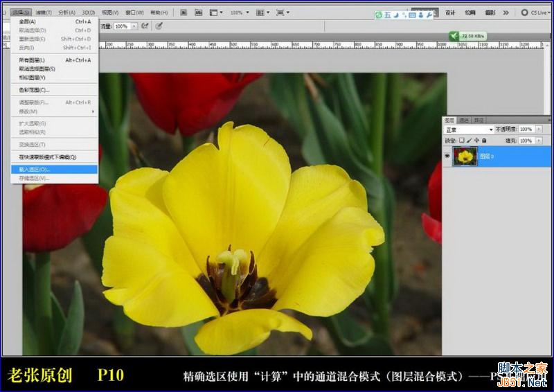
Task: Click the user icon in input method bar
Action: pyautogui.click(x=420, y=15)
